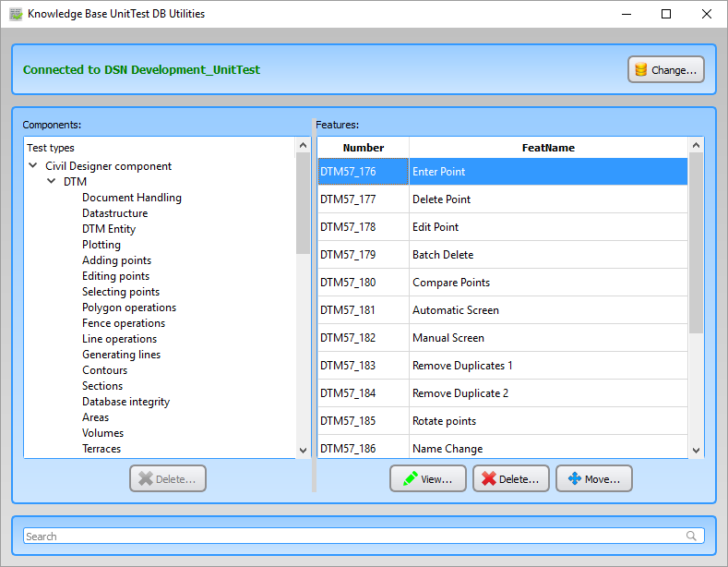Viewport: 728px width, 567px height.
Task: Click the components tree scrollbar thumb
Action: 304,203
